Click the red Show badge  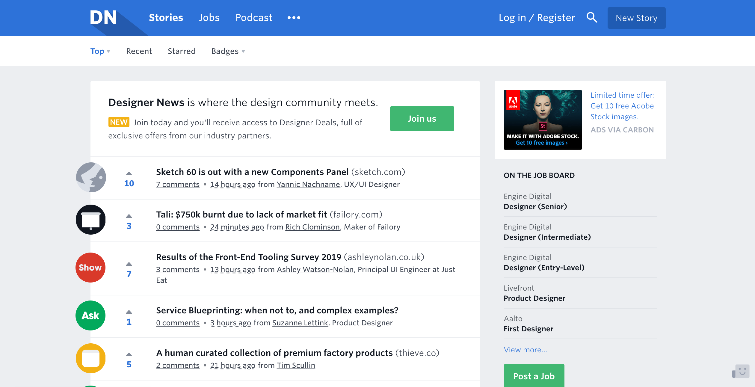tap(91, 268)
